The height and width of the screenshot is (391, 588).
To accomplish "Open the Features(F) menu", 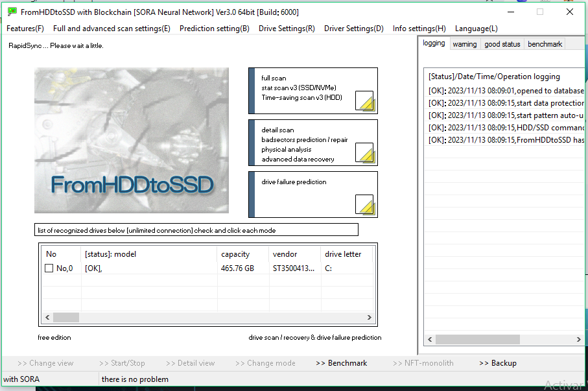I will [25, 29].
